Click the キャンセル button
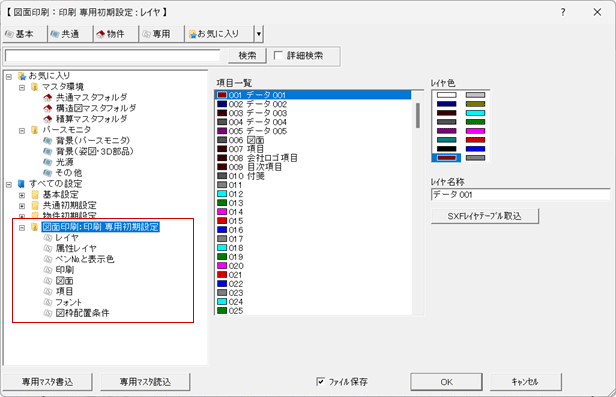The width and height of the screenshot is (616, 397). tap(525, 382)
